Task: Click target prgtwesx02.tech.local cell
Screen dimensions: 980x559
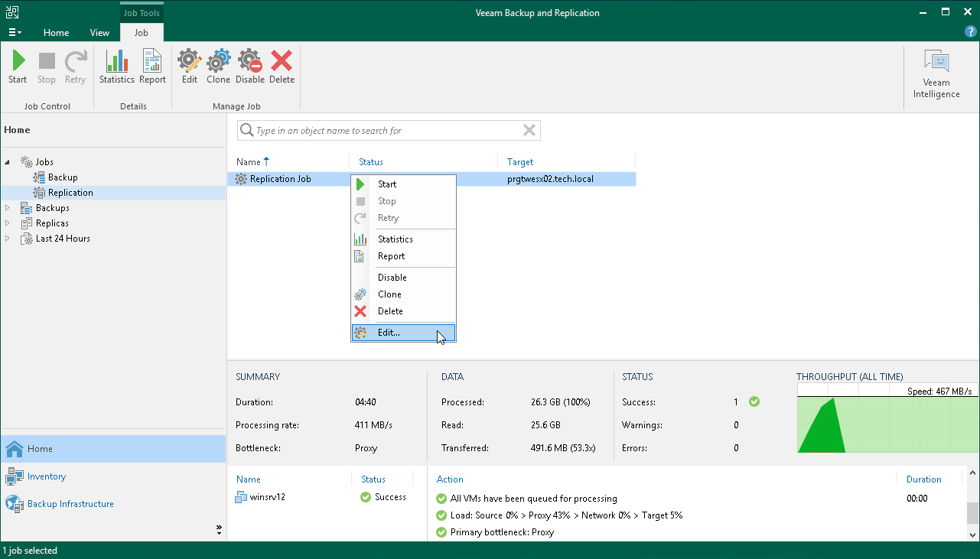Action: tap(550, 179)
